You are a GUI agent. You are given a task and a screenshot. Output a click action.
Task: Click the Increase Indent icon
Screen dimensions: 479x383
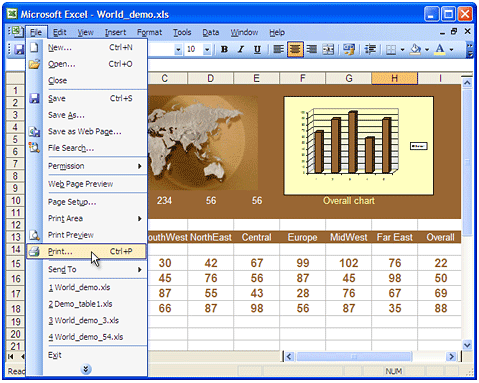click(370, 50)
